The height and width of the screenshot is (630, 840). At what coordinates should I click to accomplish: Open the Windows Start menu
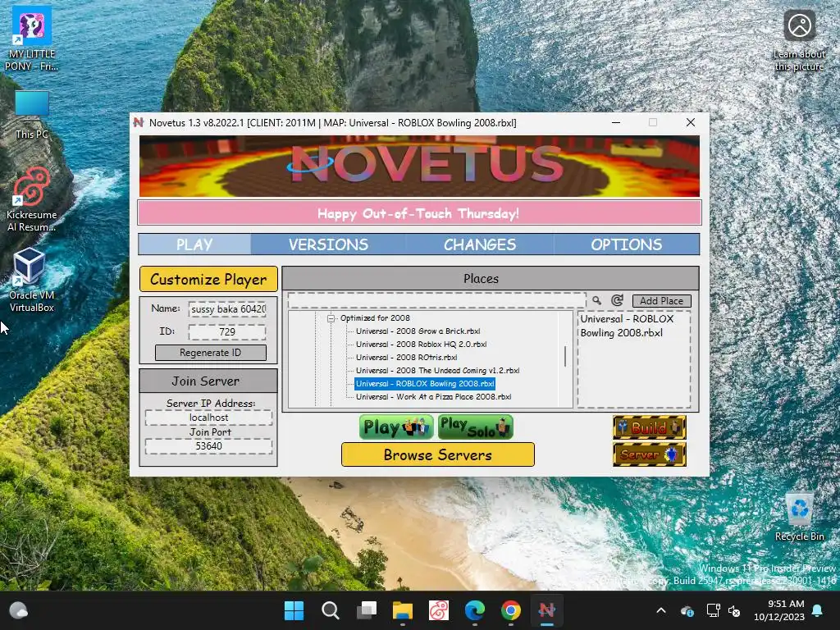pos(294,610)
